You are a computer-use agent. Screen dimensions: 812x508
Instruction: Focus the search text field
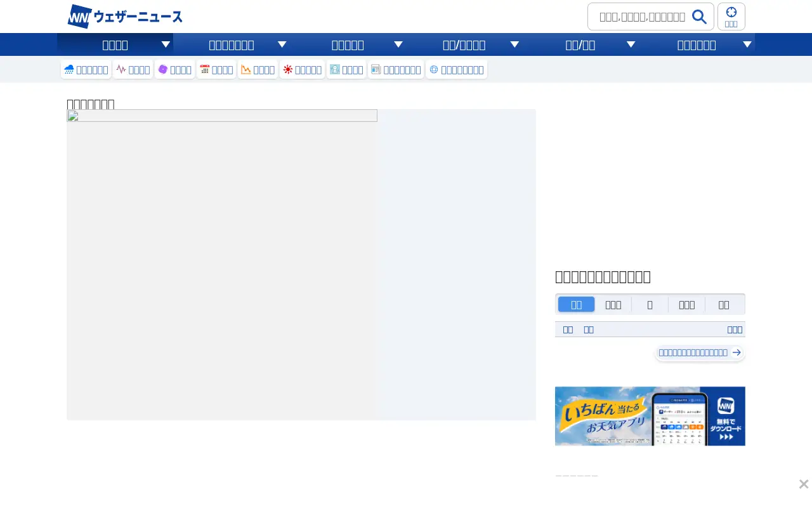click(642, 17)
